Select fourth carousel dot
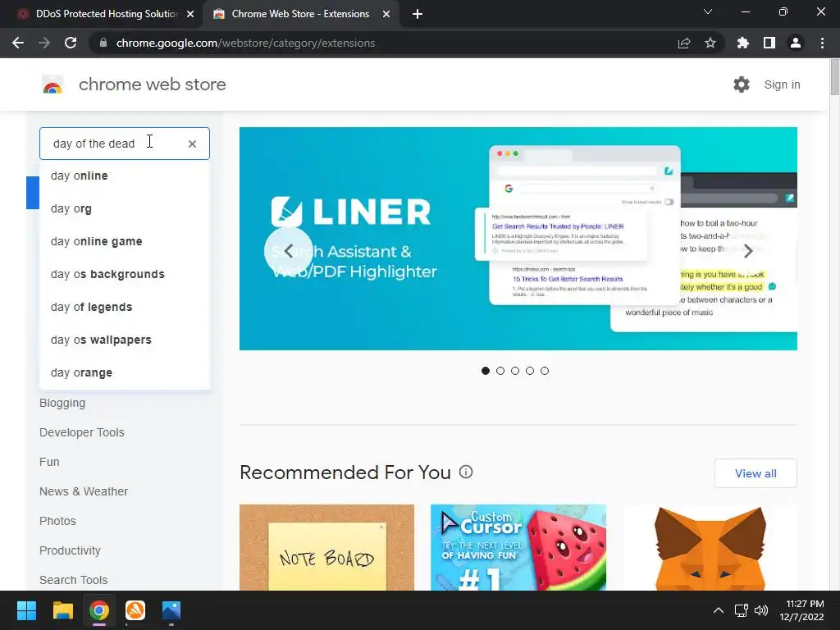The image size is (840, 630). pyautogui.click(x=530, y=371)
